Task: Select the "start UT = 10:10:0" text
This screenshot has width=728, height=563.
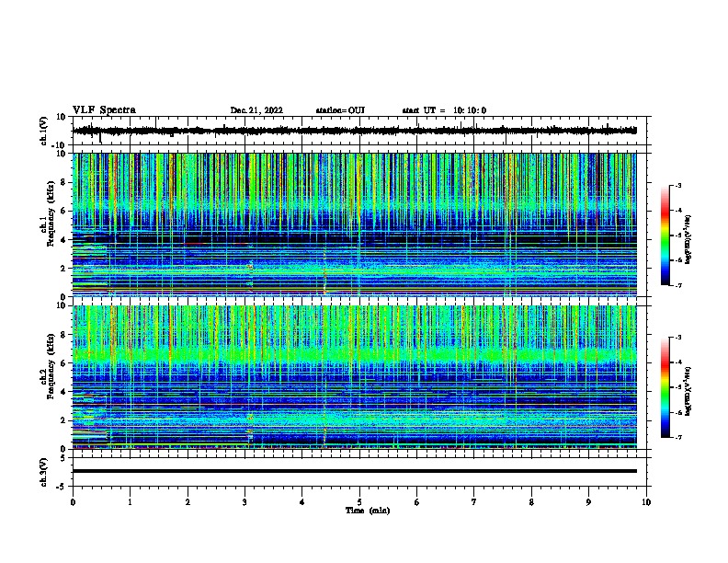Action: [444, 110]
